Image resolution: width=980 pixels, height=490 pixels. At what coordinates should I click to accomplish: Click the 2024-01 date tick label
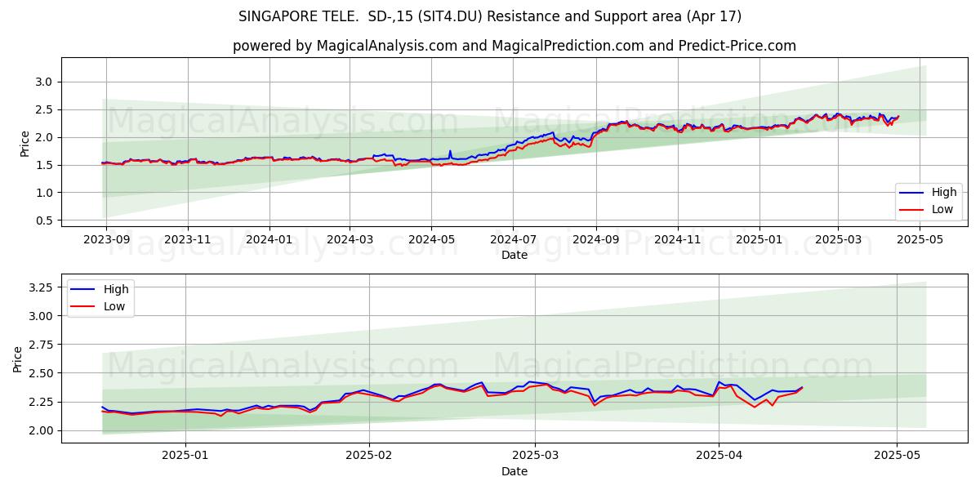[x=269, y=240]
